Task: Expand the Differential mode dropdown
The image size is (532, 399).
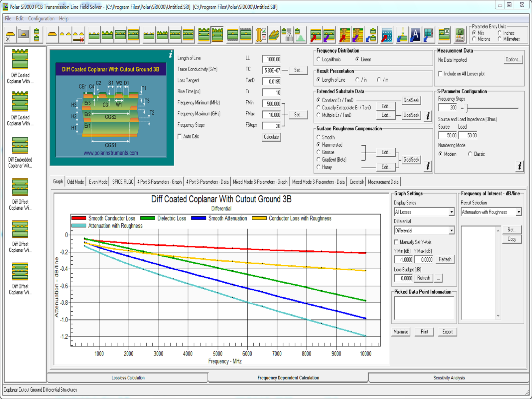Action: click(451, 230)
